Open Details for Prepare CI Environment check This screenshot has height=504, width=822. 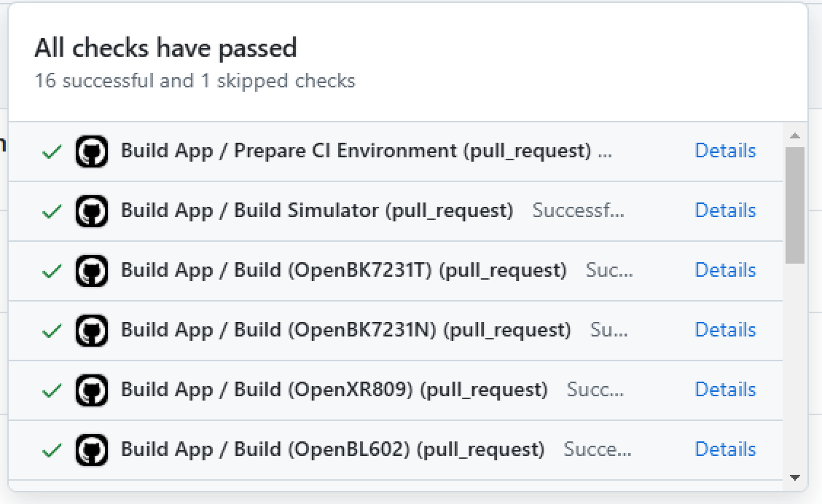coord(725,151)
